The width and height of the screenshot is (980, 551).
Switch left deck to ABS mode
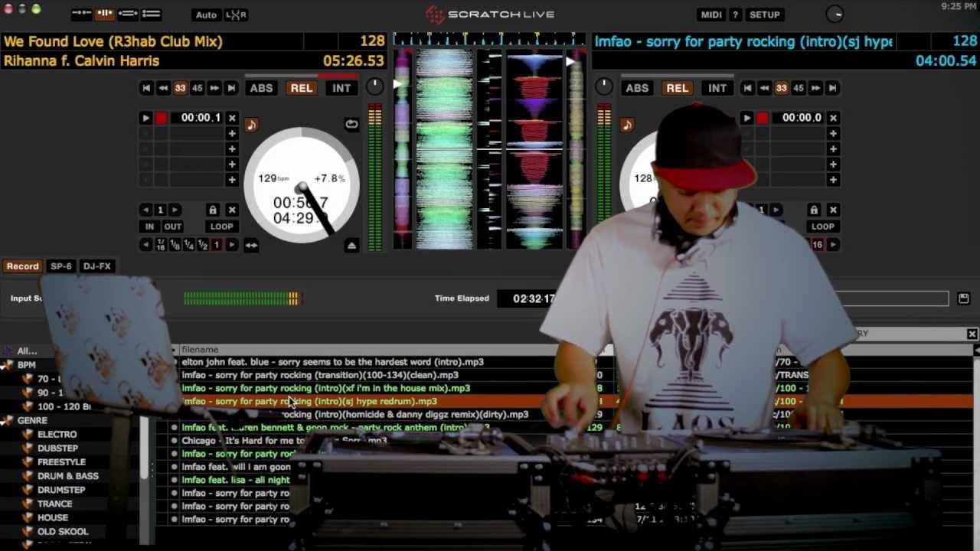tap(261, 88)
